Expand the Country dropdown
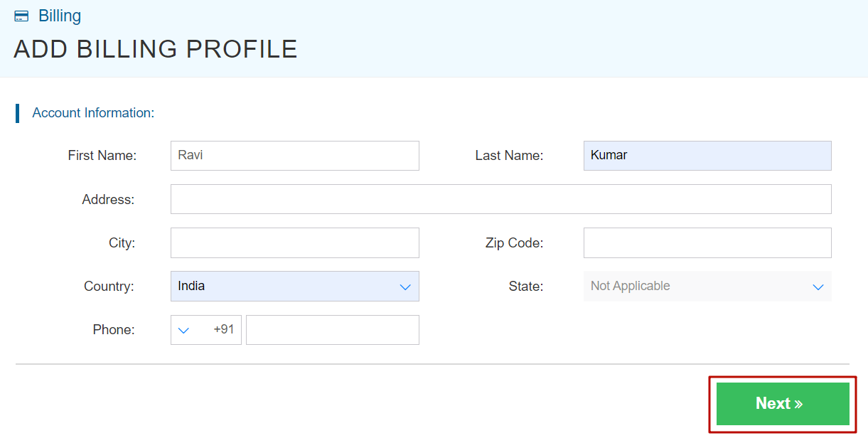This screenshot has height=443, width=868. [x=404, y=286]
